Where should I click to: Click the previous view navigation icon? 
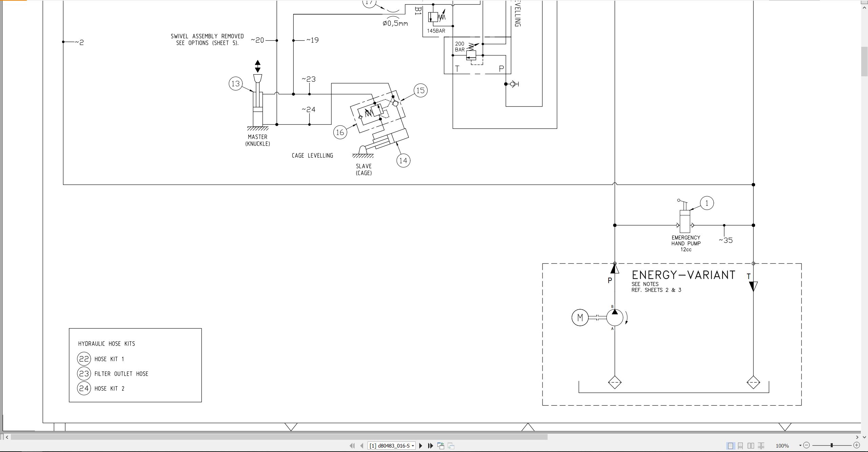pyautogui.click(x=441, y=446)
